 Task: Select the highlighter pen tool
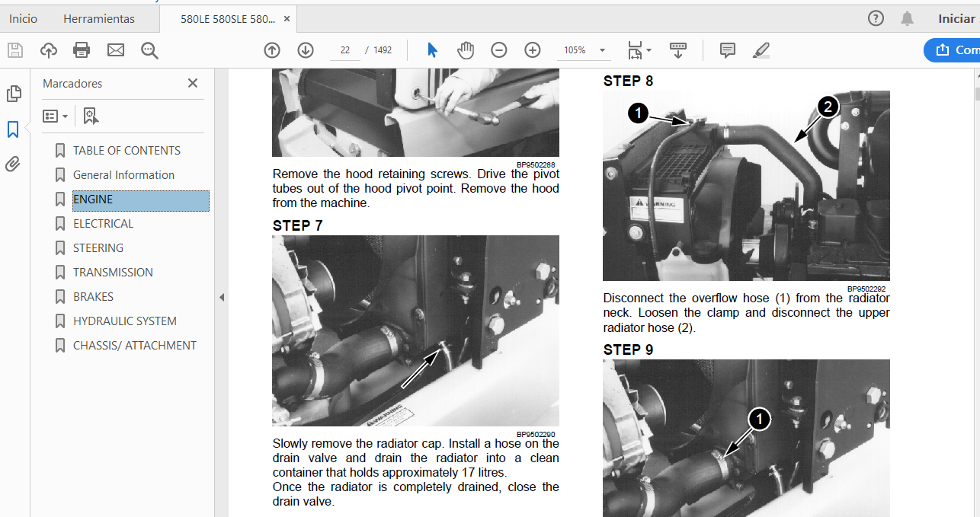[761, 50]
